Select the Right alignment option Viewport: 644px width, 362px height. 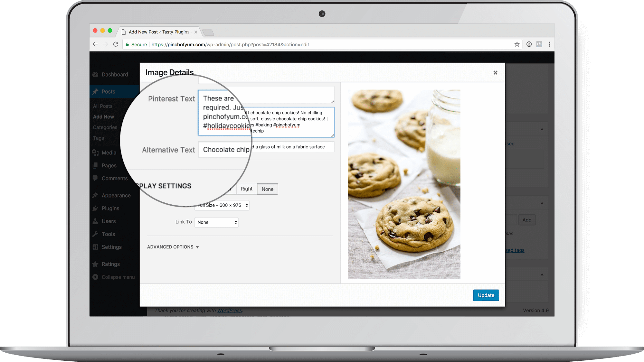246,189
